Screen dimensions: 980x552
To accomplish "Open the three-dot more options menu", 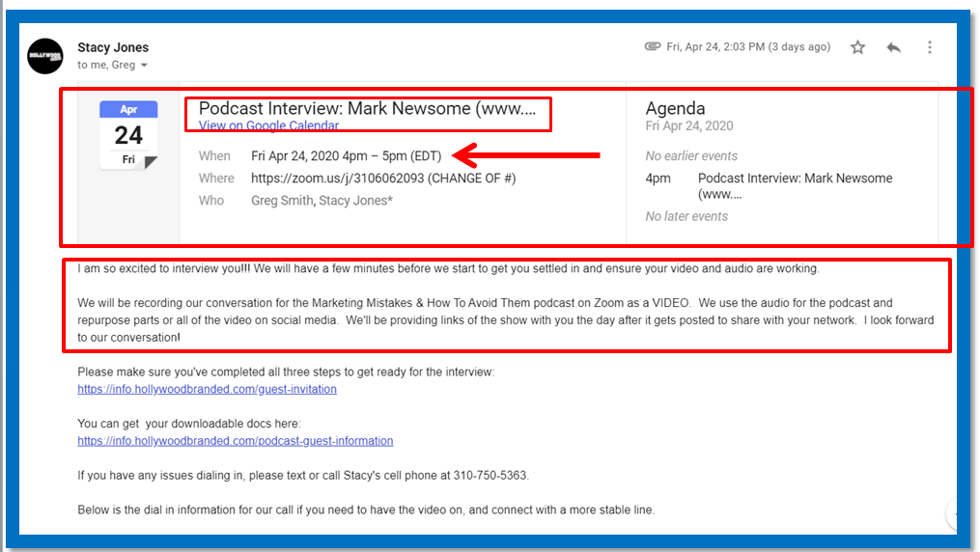I will point(929,47).
